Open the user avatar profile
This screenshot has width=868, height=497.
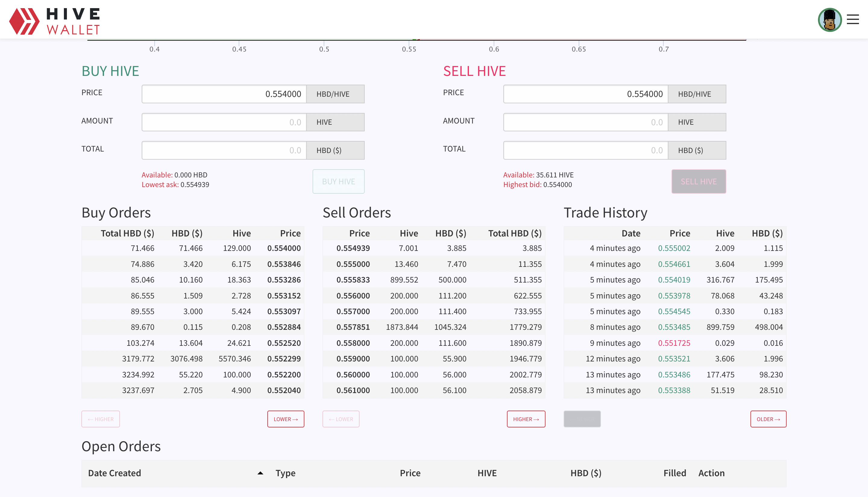[829, 20]
